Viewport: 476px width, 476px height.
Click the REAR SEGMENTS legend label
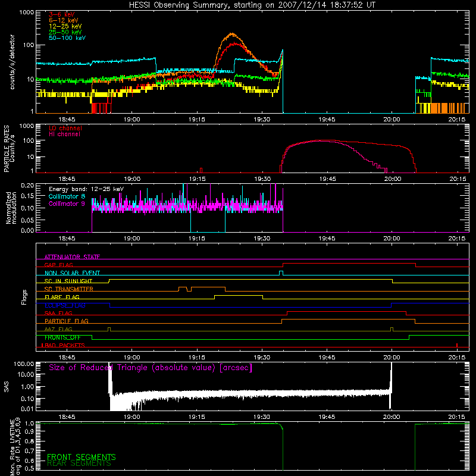[79, 464]
